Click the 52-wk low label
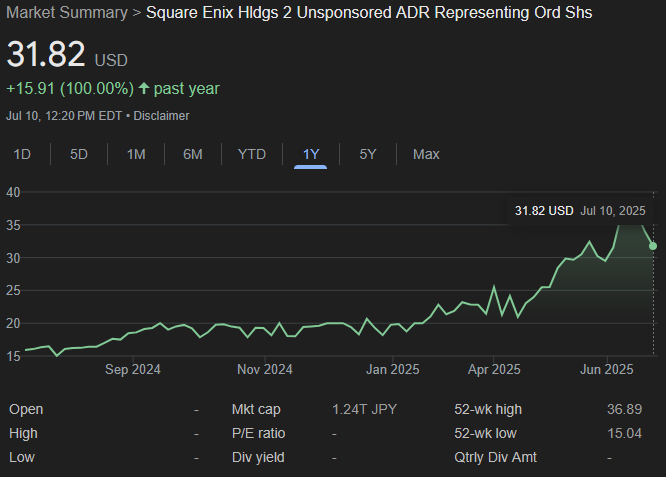The height and width of the screenshot is (477, 666). coord(485,433)
